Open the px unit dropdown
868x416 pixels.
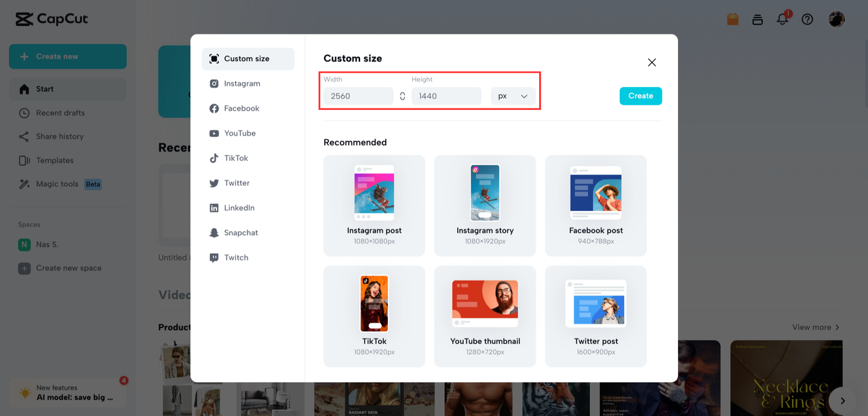point(513,96)
